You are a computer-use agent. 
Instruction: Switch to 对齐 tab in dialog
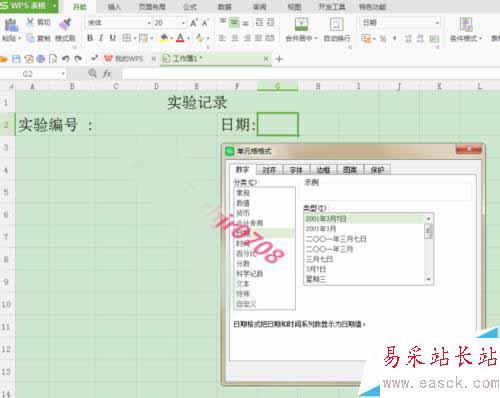click(x=269, y=170)
